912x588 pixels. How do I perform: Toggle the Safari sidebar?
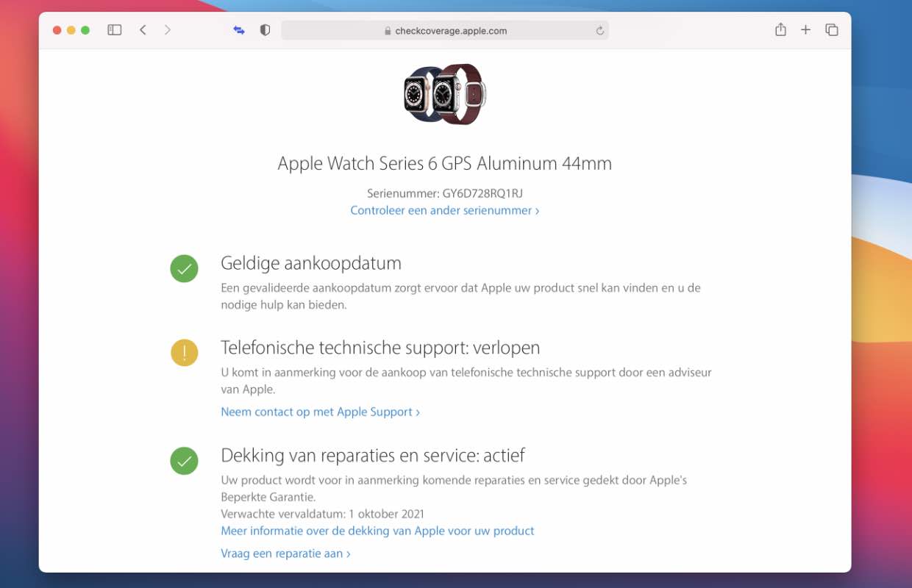point(114,30)
